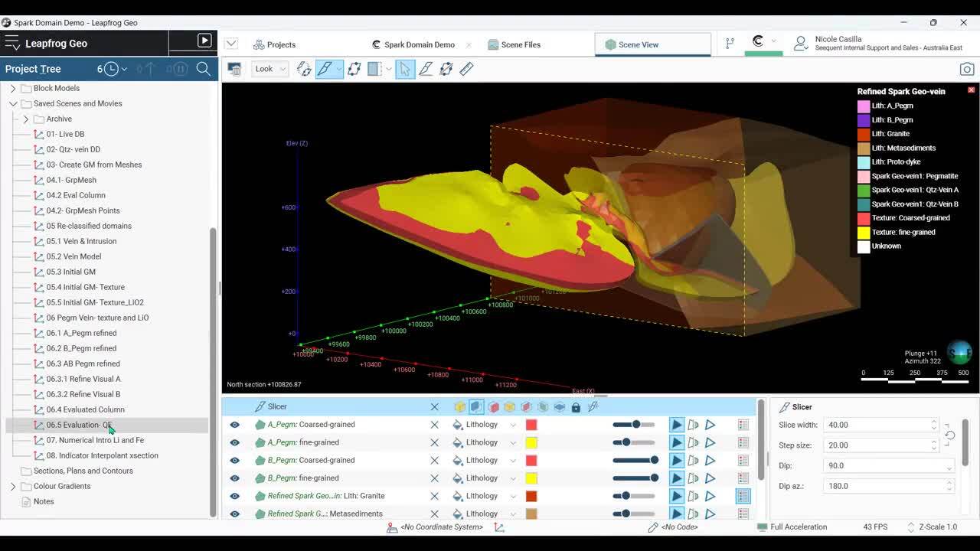Open the Leapfrog Geo hamburger menu
Viewport: 980px width, 551px height.
coord(11,43)
